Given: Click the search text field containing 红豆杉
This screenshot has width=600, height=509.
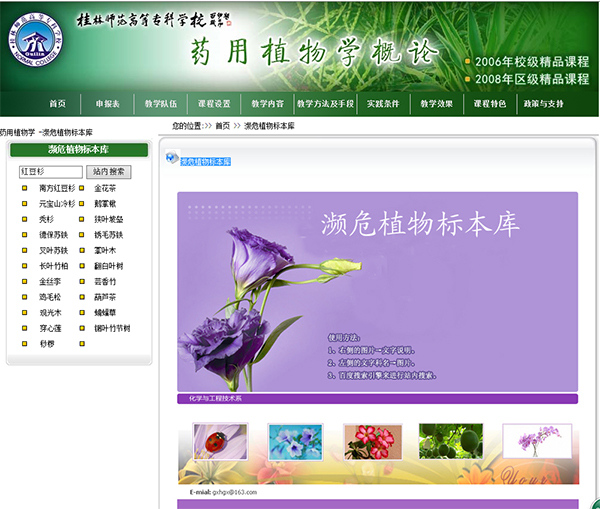Looking at the screenshot, I should [50, 172].
